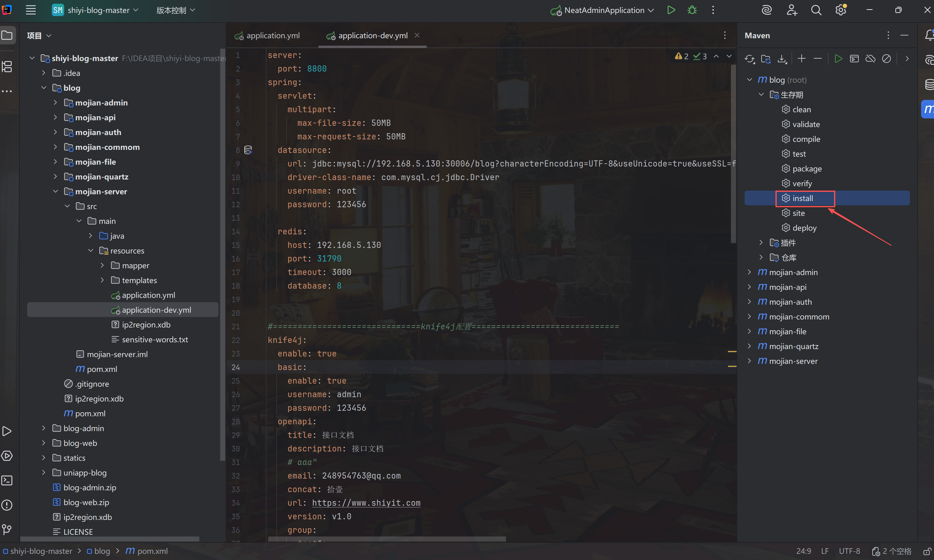Viewport: 934px width, 560px height.
Task: Click the Debug bug icon in top toolbar
Action: [692, 10]
